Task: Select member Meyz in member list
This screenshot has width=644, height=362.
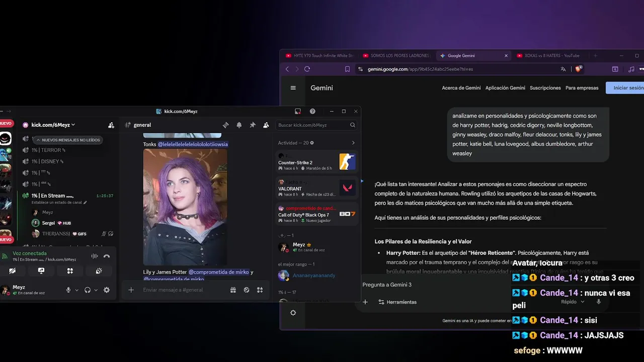Action: [x=317, y=247]
